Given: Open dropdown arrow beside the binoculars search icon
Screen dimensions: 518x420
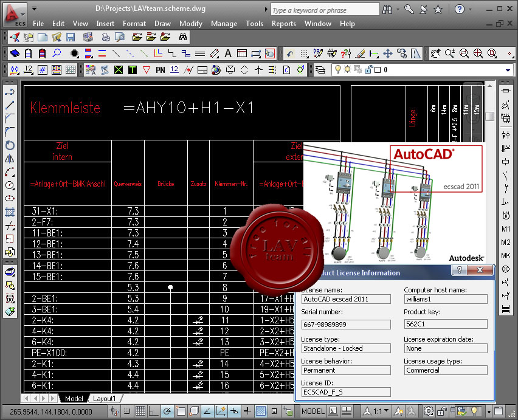Looking at the screenshot, I should point(398,9).
